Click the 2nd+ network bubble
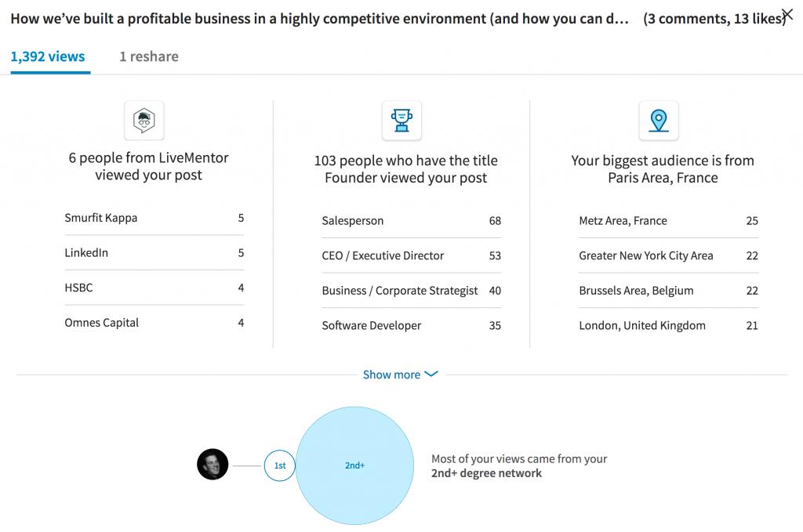 [354, 465]
